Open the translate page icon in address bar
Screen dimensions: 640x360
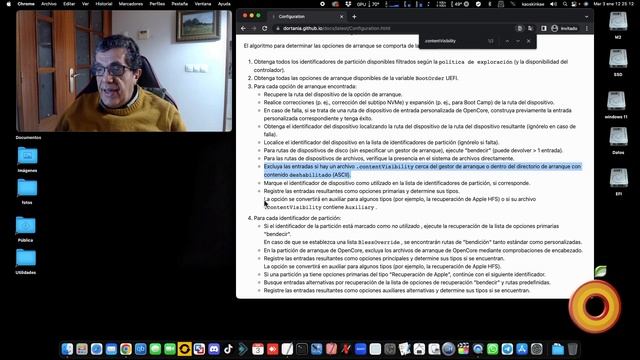tap(530, 29)
